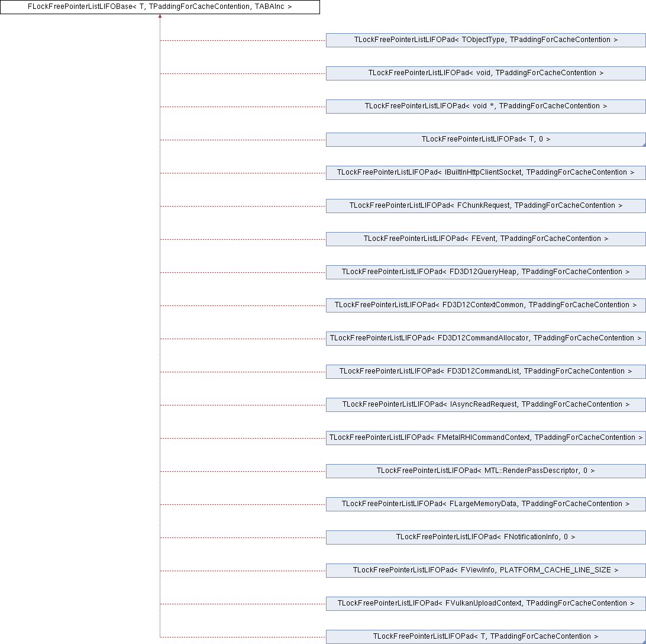
Task: Go to the FChunkRequest LIFOPad node
Action: click(486, 205)
